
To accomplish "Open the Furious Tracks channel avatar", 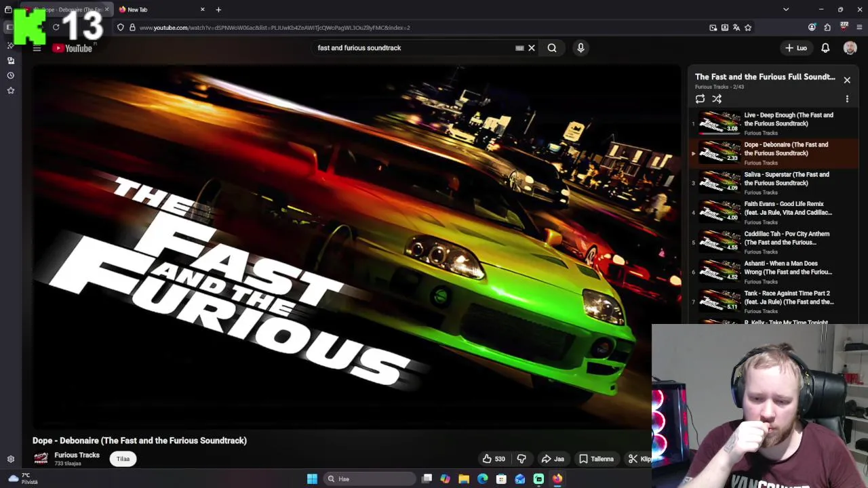I will click(x=41, y=459).
